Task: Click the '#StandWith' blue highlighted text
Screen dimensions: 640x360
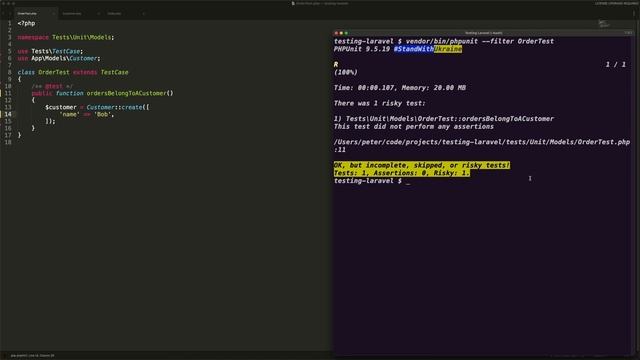Action: coord(413,49)
